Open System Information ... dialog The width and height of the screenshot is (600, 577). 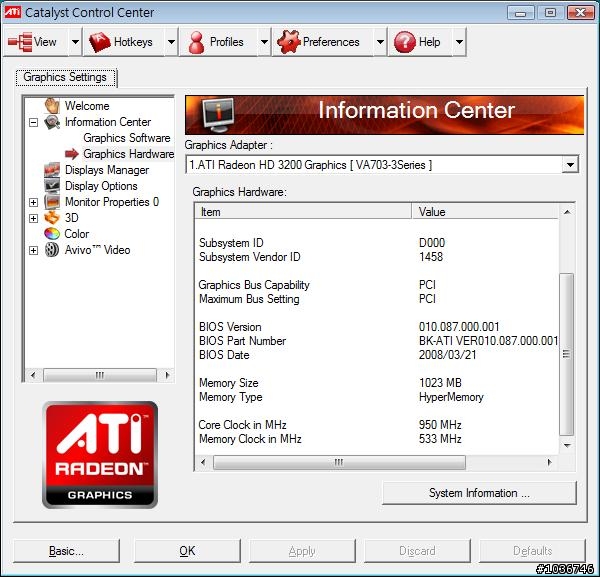pos(479,493)
